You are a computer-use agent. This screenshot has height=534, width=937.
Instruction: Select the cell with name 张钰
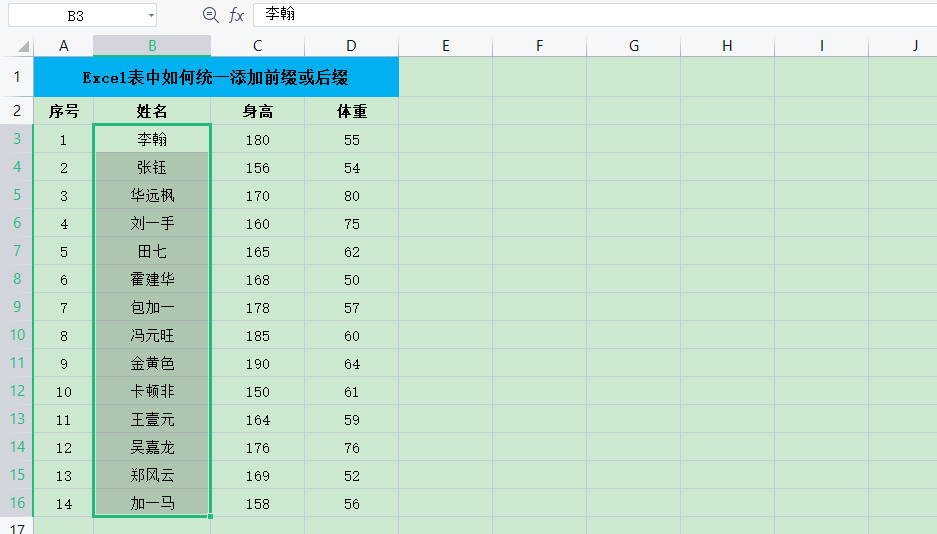[152, 167]
